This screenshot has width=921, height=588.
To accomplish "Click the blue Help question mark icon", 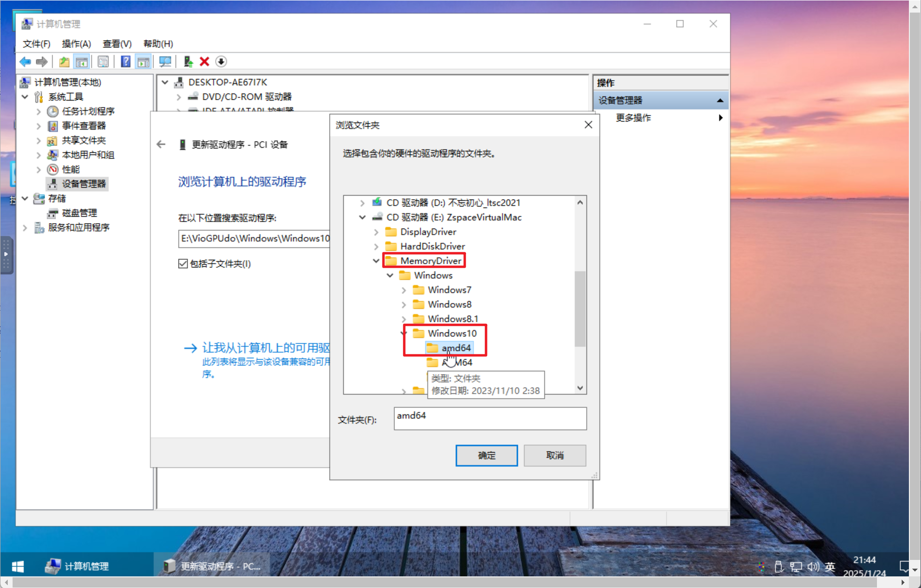I will point(126,61).
